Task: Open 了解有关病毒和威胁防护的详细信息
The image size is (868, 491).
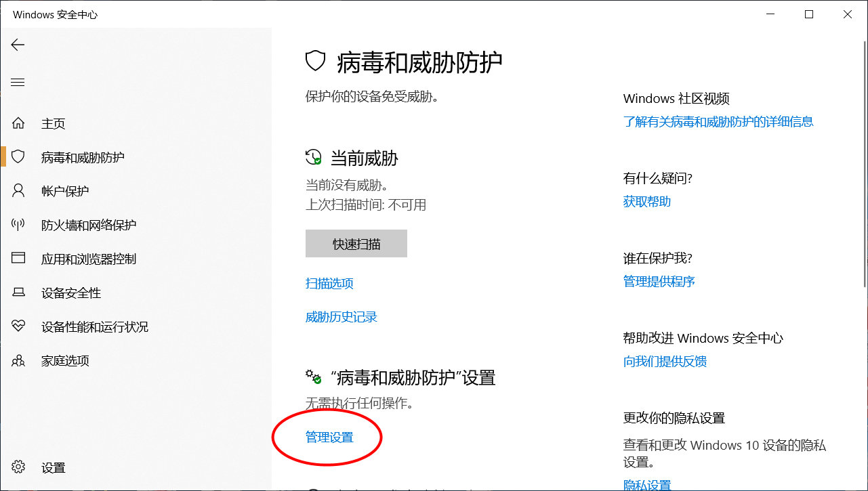Action: [x=720, y=121]
